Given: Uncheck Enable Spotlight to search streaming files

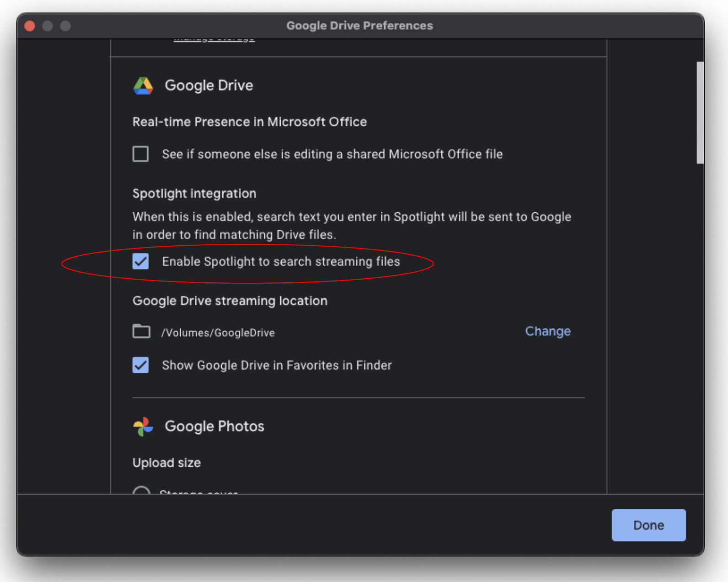Looking at the screenshot, I should coord(141,261).
